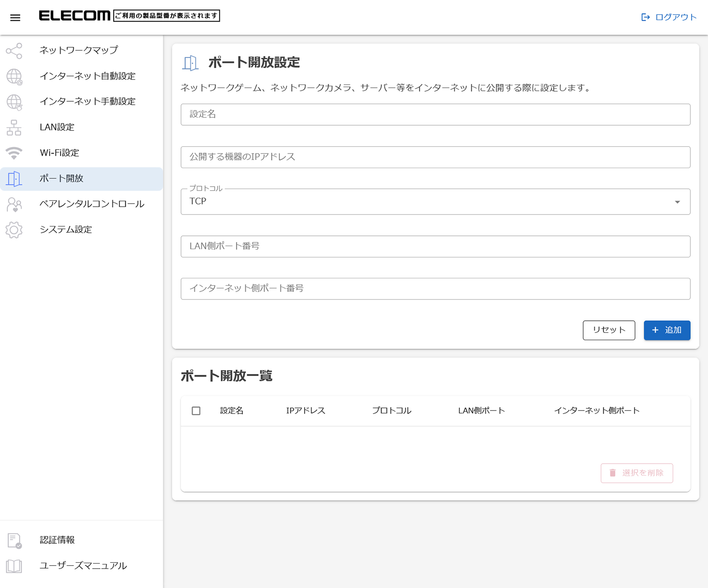
Task: Click the 認証情報 certificate icon
Action: tap(14, 541)
